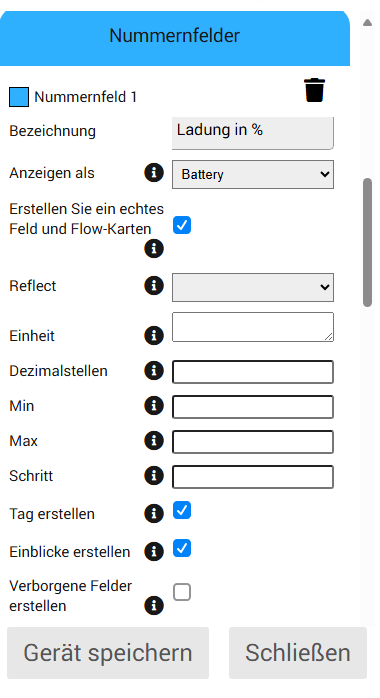Viewport: 380px width, 698px height.
Task: Focus the Max input field
Action: click(x=253, y=442)
